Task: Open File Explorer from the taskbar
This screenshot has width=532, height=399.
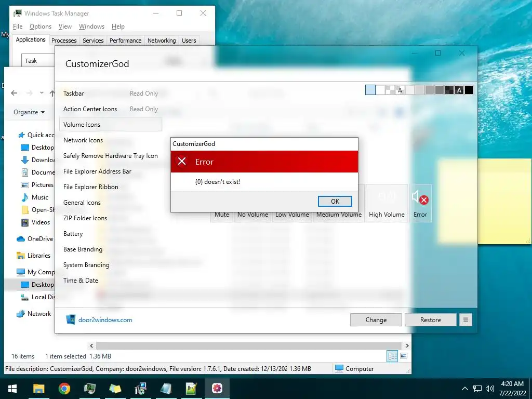Action: point(38,389)
